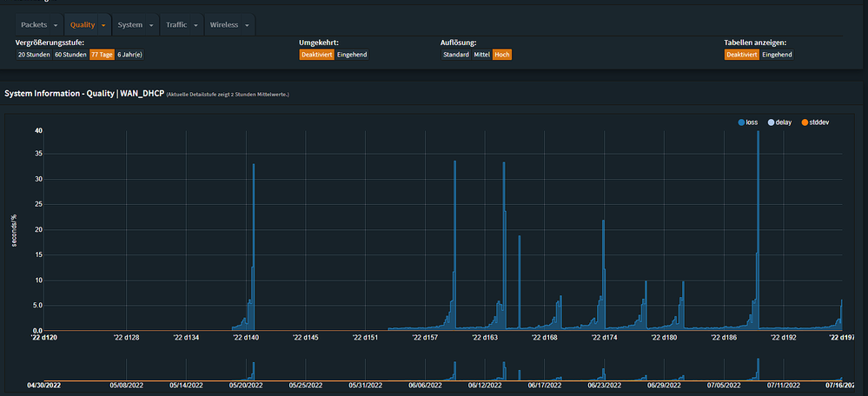
Task: Set zoom level to 60 Stunden
Action: click(70, 55)
